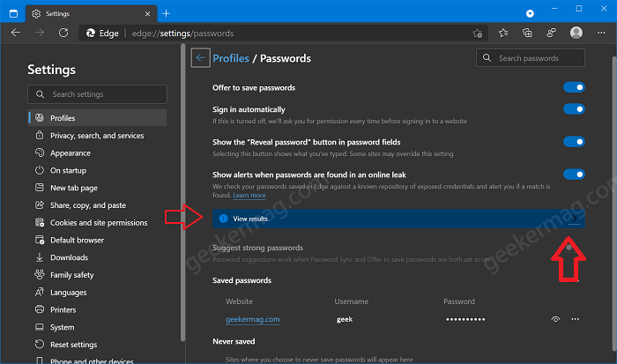Click the address bar URL
The height and width of the screenshot is (364, 617).
[x=182, y=33]
